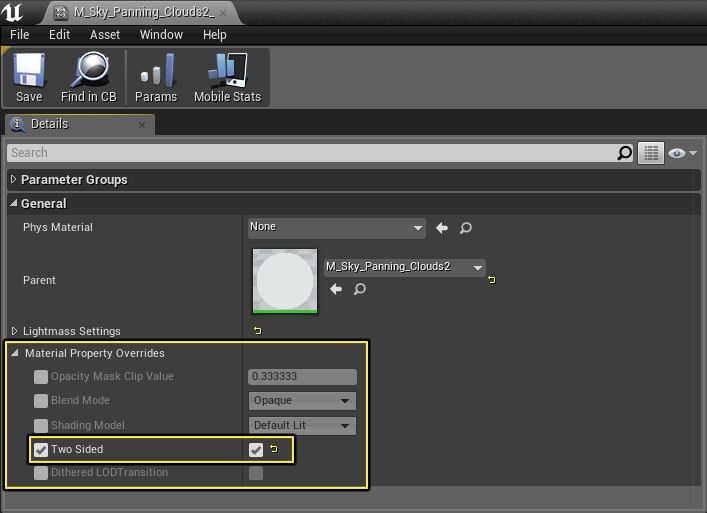Expand the Parameter Groups section
The height and width of the screenshot is (513, 707).
point(14,180)
